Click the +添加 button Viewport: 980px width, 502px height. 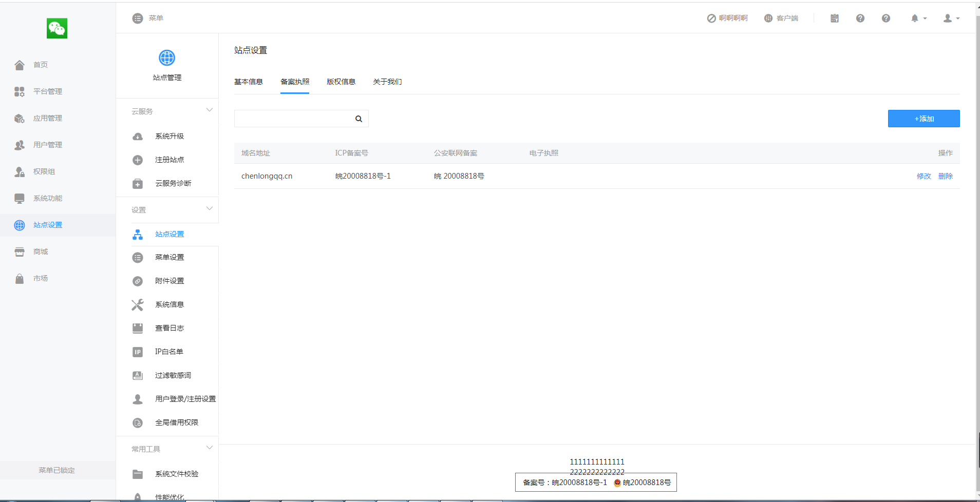coord(924,119)
